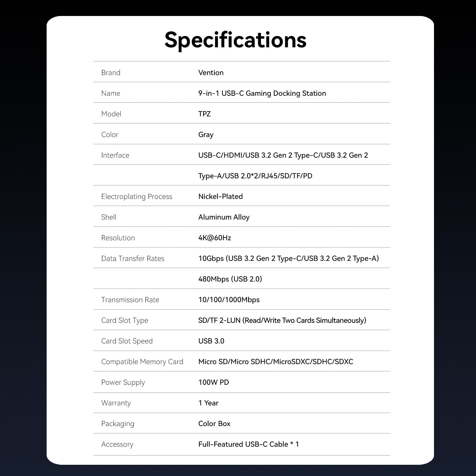Click the USB 3.0 card slot speed

211,341
